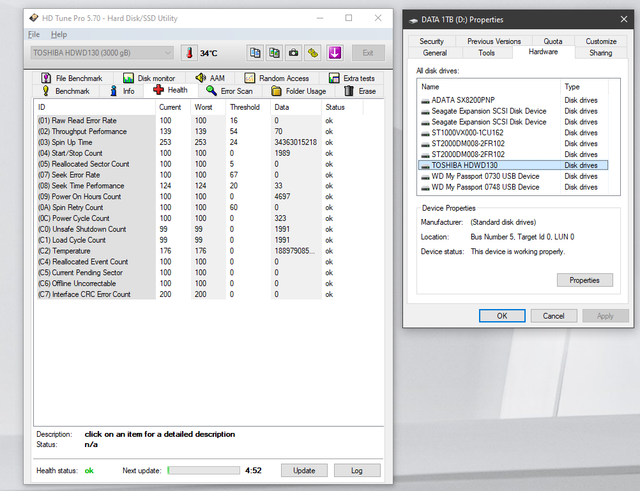Select the (C7) Interface CRC Error Count row
Viewport: 640px width, 491px height.
pyautogui.click(x=199, y=294)
